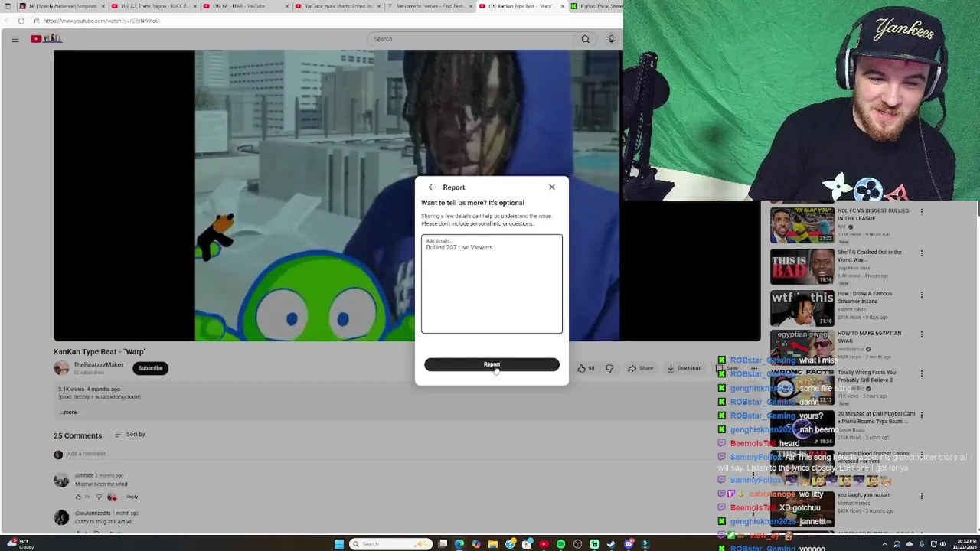Click the Windows taskbar Search box

pyautogui.click(x=390, y=544)
